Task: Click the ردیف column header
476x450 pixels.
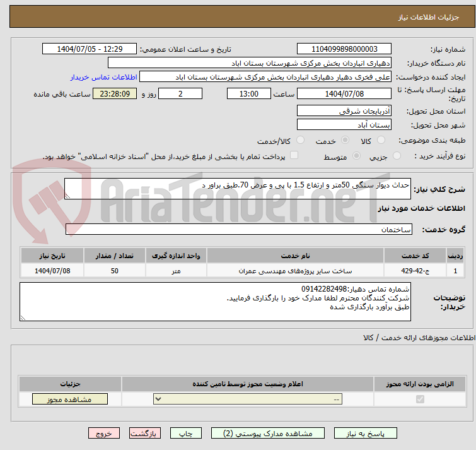Action: point(455,256)
